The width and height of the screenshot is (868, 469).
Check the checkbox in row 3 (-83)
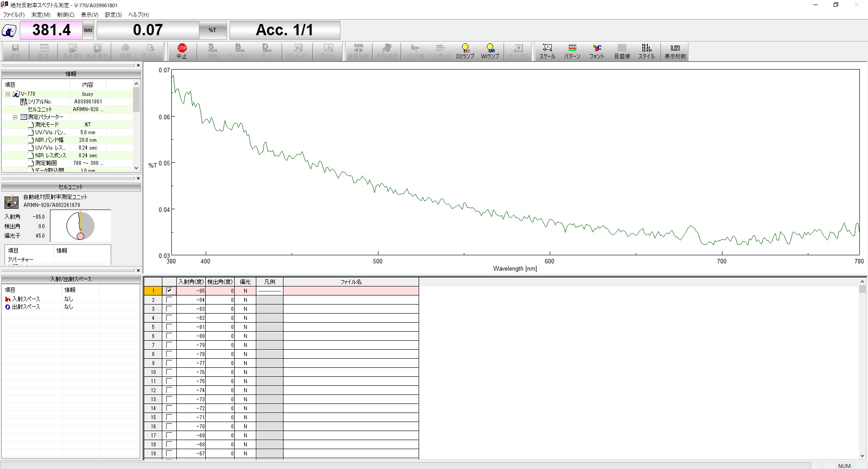click(169, 309)
